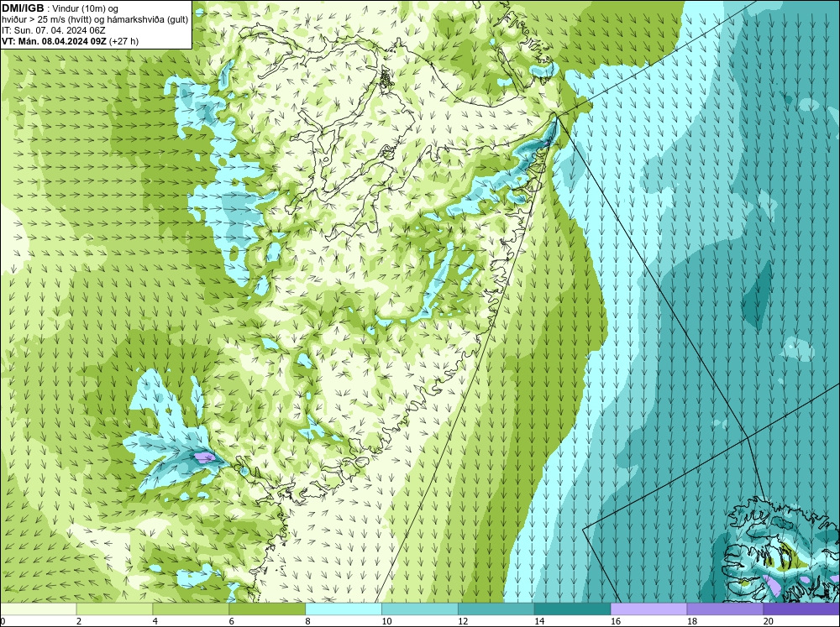Click the hvítt gust description line in info box
This screenshot has height=627, width=840.
[x=95, y=20]
